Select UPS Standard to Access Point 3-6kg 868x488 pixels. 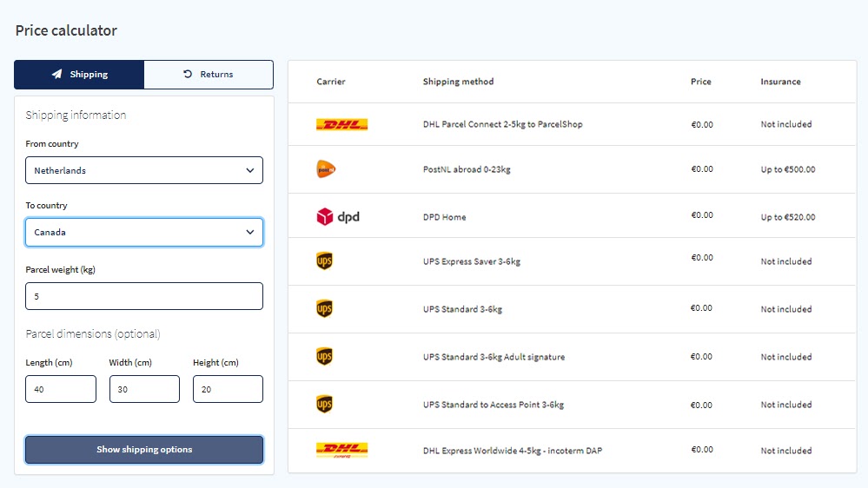(494, 405)
